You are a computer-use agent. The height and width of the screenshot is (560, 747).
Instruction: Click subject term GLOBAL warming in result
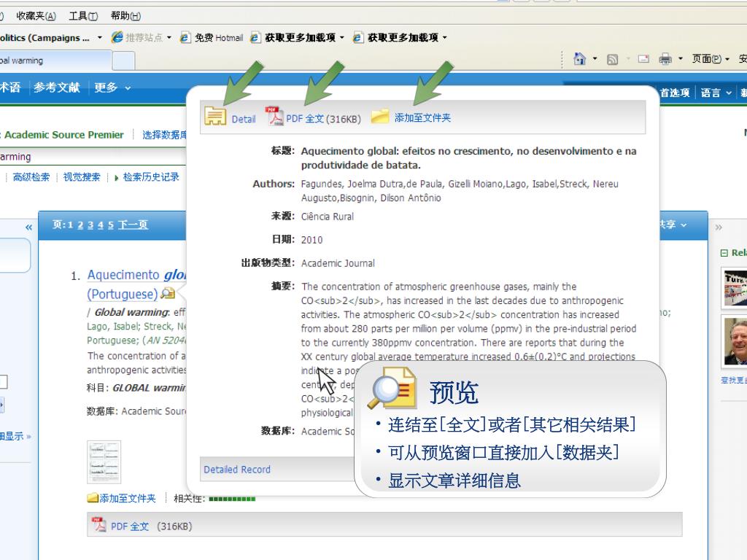[149, 388]
